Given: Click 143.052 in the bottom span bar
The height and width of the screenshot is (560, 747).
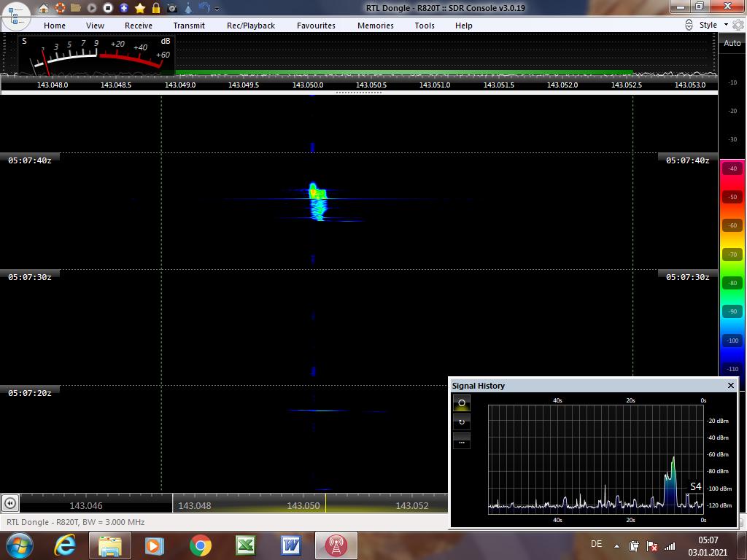Looking at the screenshot, I should pos(412,506).
